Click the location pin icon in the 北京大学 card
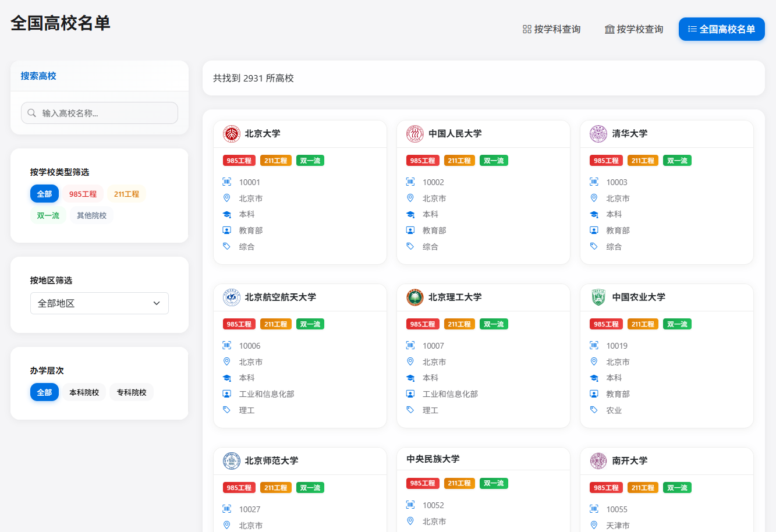The height and width of the screenshot is (532, 776). click(x=227, y=198)
